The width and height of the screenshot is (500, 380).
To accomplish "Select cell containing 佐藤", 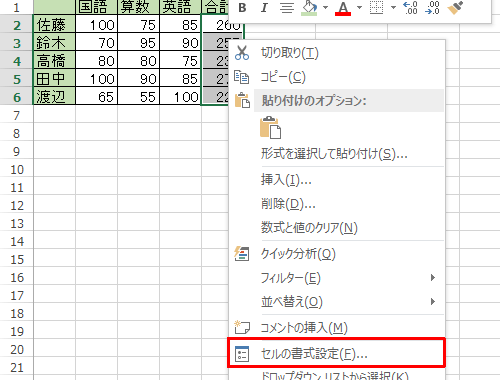I will [55, 25].
